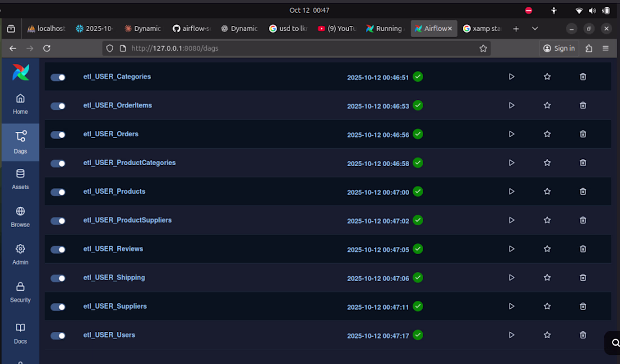Open Assets in Airflow sidebar

[x=20, y=179]
